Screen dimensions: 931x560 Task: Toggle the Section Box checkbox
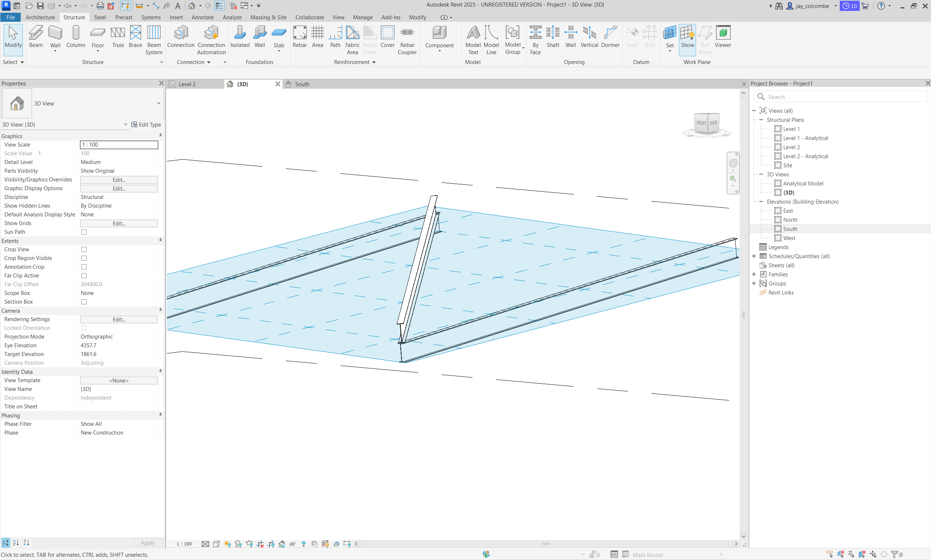pos(84,302)
